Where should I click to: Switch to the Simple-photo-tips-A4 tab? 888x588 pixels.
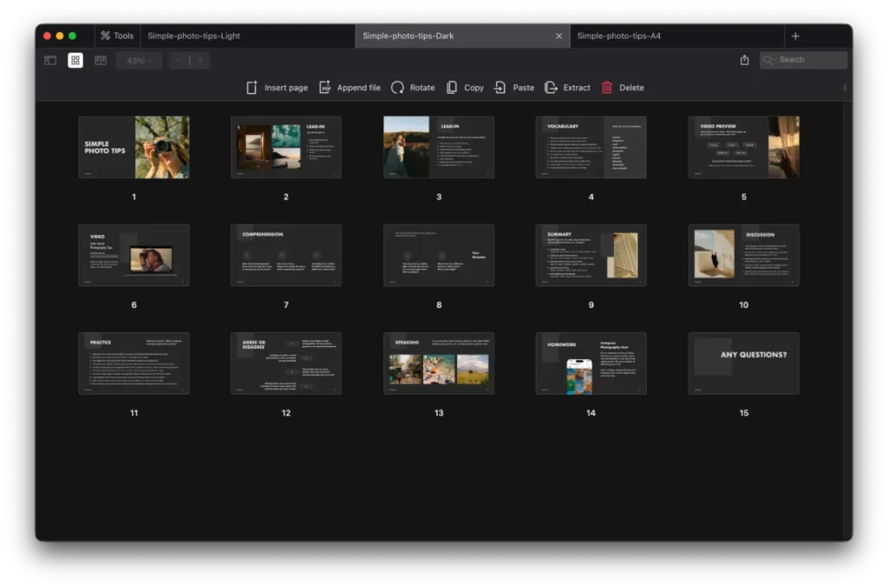pos(676,36)
